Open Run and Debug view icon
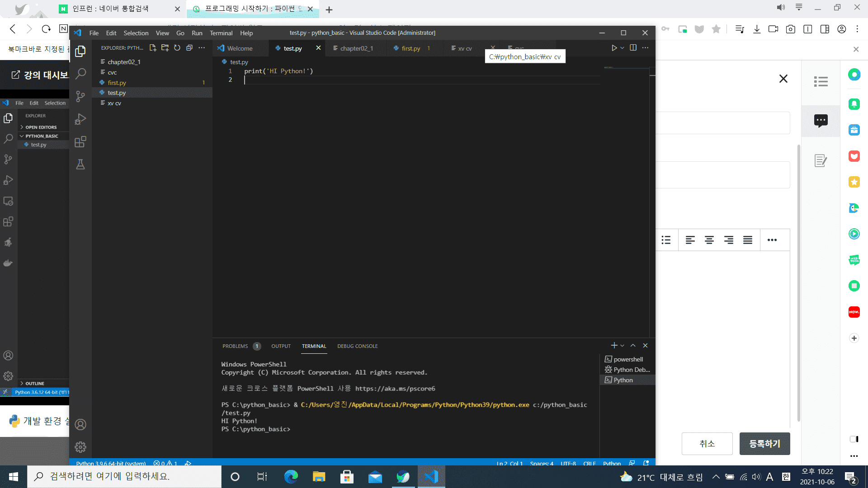868x488 pixels. (x=80, y=119)
